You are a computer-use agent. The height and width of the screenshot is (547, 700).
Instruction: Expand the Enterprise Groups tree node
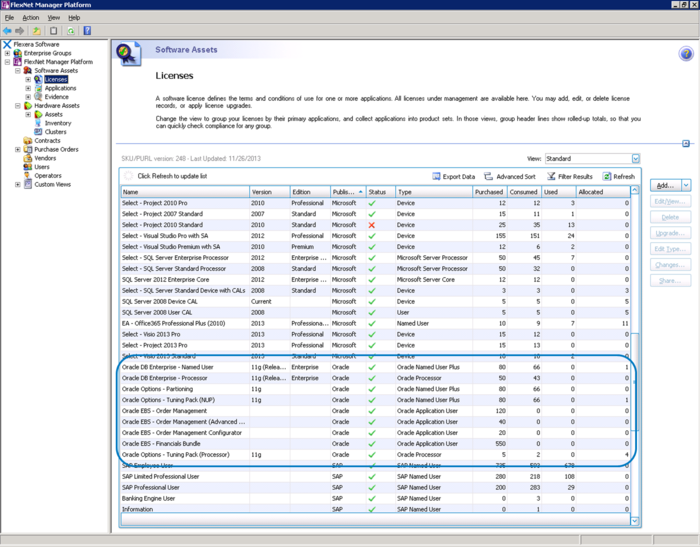coord(7,53)
